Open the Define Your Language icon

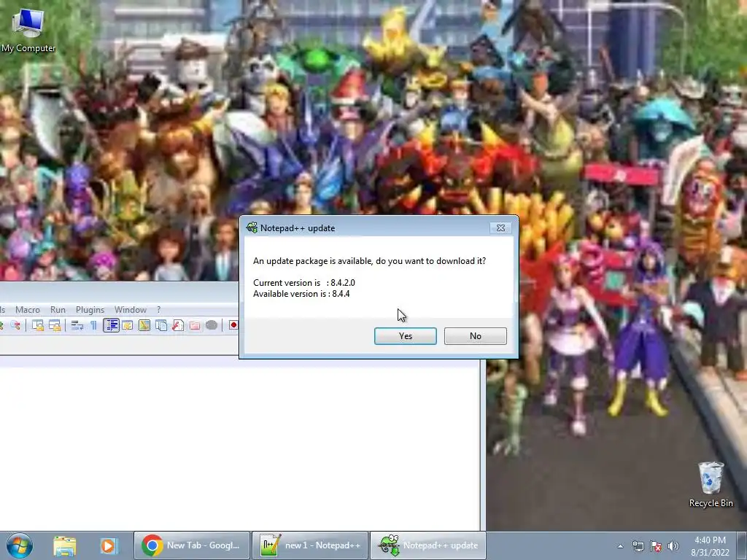click(127, 325)
